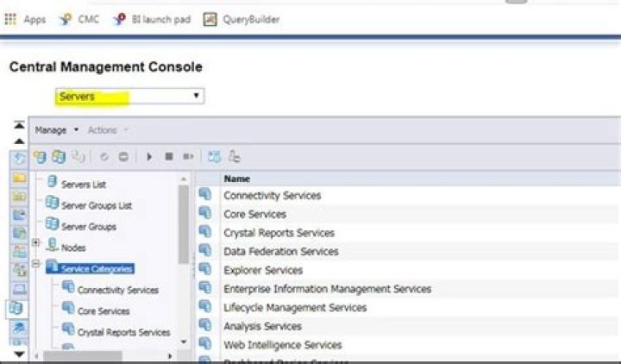
Task: Click the Restart server toolbar icon
Action: pyautogui.click(x=189, y=157)
